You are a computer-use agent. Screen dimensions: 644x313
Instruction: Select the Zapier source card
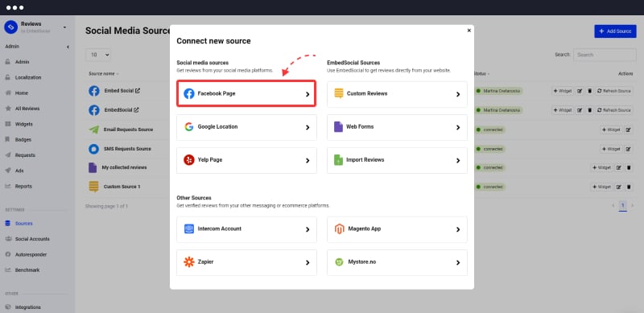click(x=246, y=262)
